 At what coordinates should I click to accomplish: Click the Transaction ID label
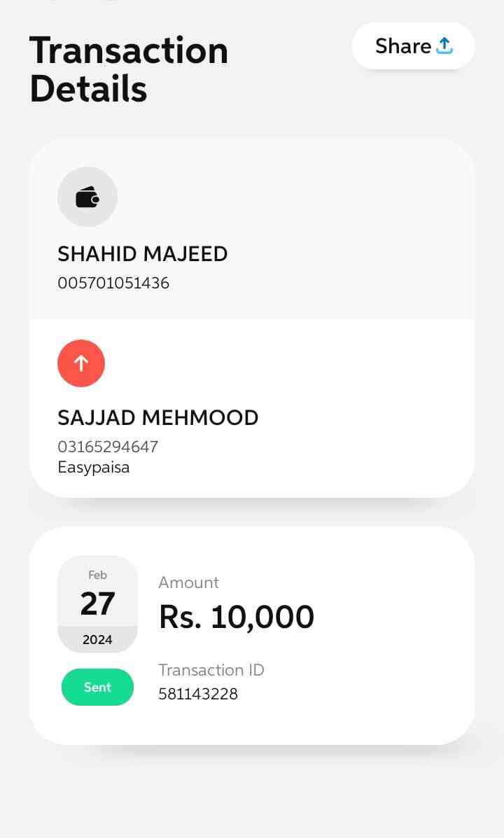click(211, 670)
